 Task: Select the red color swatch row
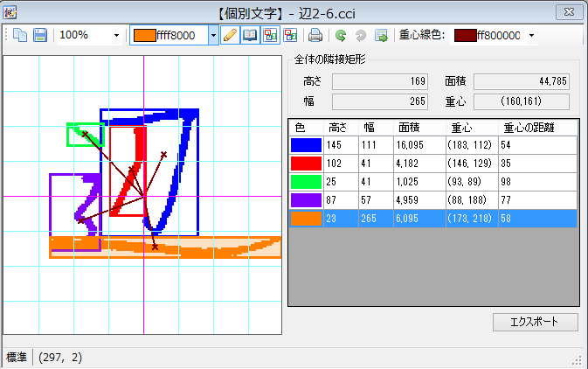(x=306, y=164)
